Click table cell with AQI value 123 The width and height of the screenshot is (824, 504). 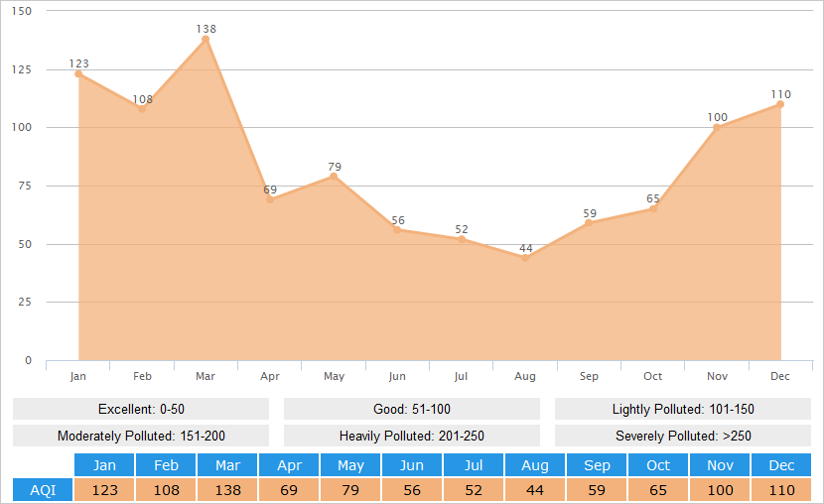[104, 490]
